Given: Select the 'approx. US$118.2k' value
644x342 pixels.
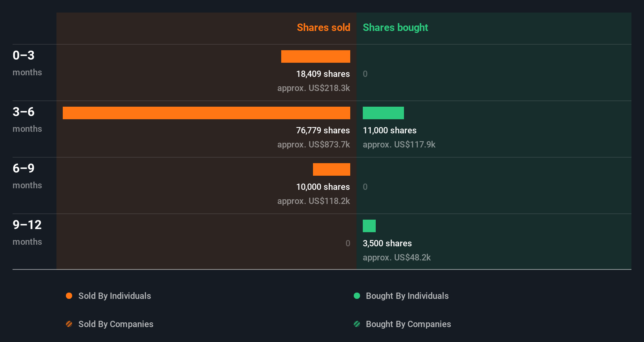Looking at the screenshot, I should [x=313, y=201].
